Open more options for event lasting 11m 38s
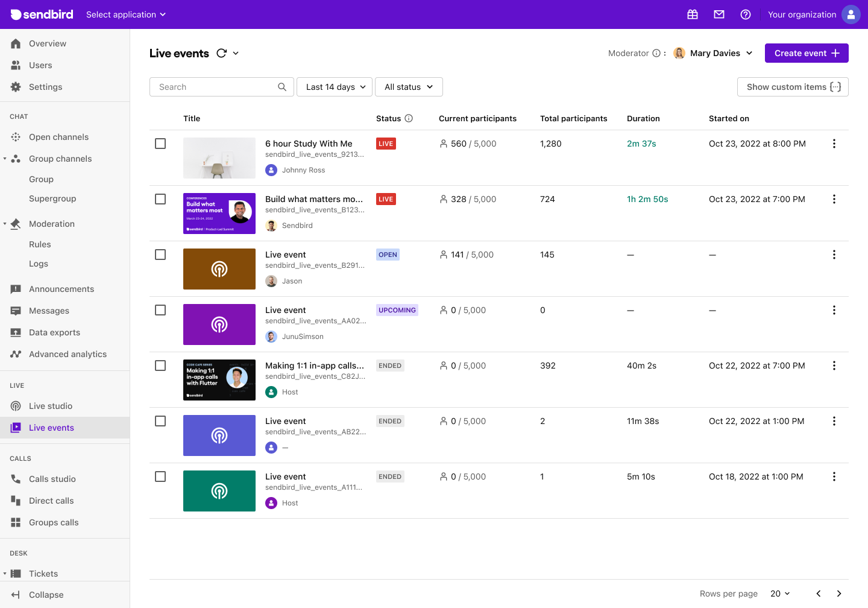 coord(834,421)
